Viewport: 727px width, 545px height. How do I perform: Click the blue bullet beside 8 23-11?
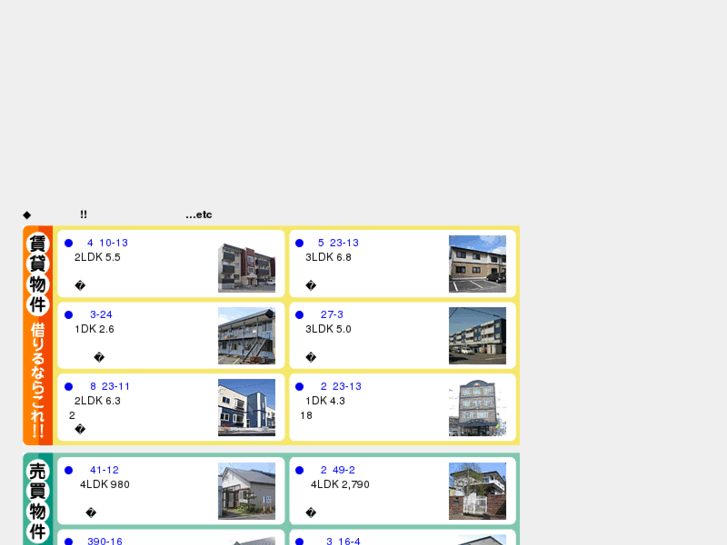pos(69,387)
